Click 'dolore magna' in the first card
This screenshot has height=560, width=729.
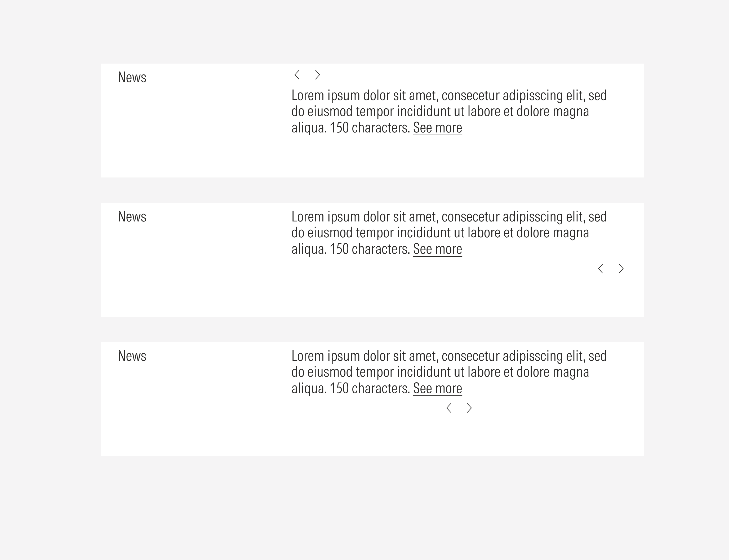point(552,111)
